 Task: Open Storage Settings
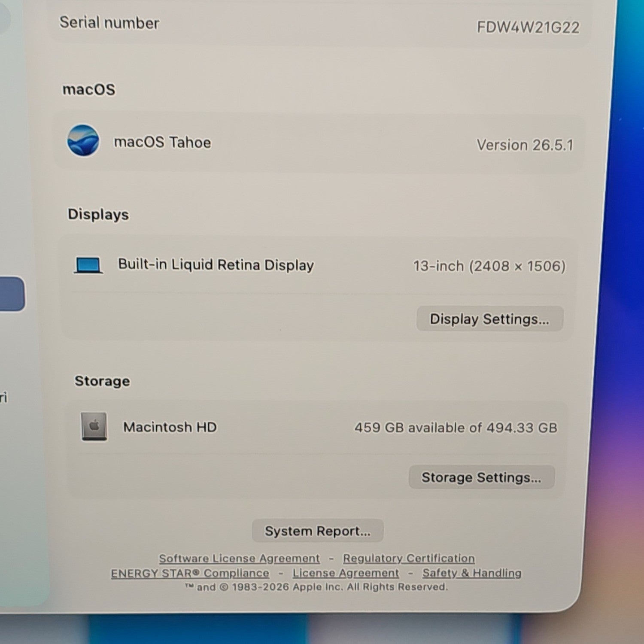(x=482, y=477)
